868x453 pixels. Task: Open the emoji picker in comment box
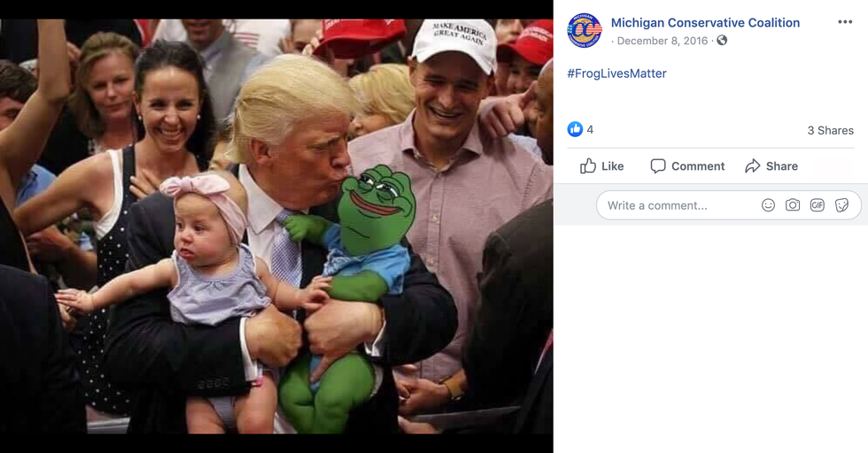[768, 205]
